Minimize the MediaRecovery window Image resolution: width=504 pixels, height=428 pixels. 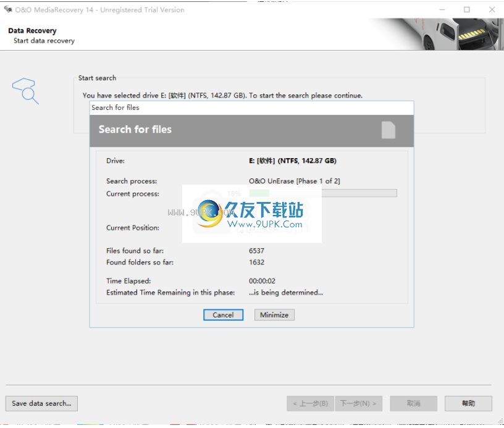442,10
